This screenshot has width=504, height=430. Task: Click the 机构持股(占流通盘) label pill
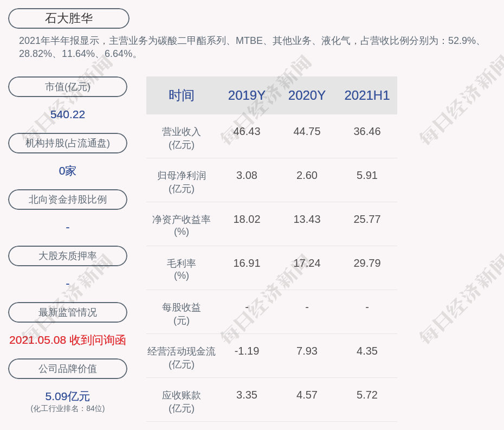[x=68, y=143]
